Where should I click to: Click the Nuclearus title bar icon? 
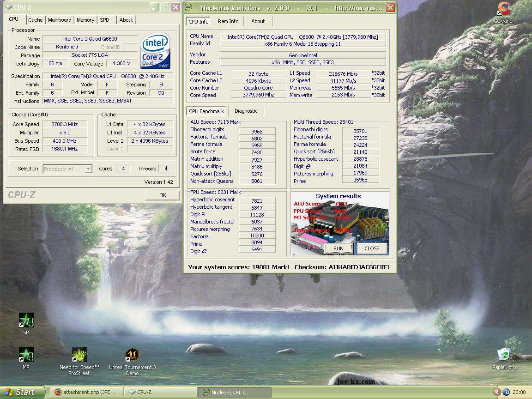[188, 7]
